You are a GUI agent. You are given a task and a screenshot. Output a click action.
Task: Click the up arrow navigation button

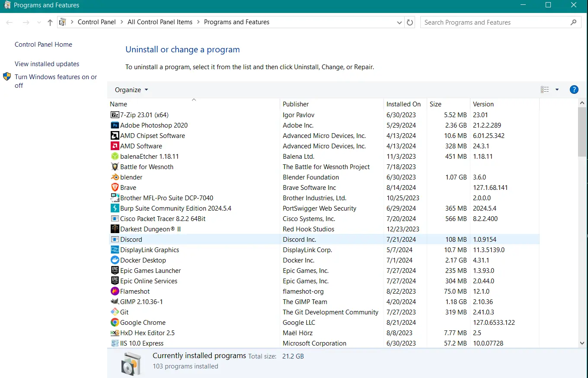pyautogui.click(x=50, y=22)
